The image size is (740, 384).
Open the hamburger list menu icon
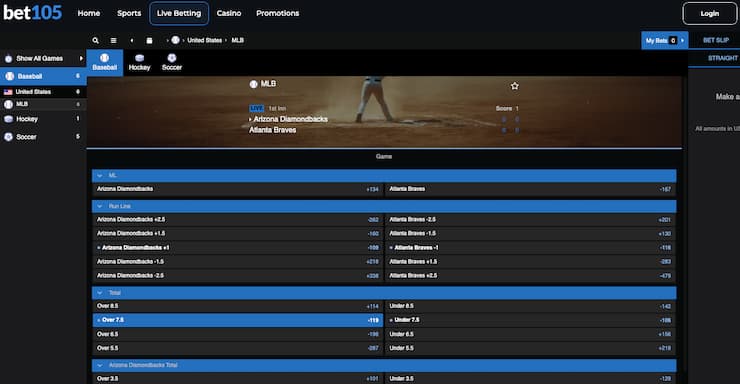click(113, 41)
